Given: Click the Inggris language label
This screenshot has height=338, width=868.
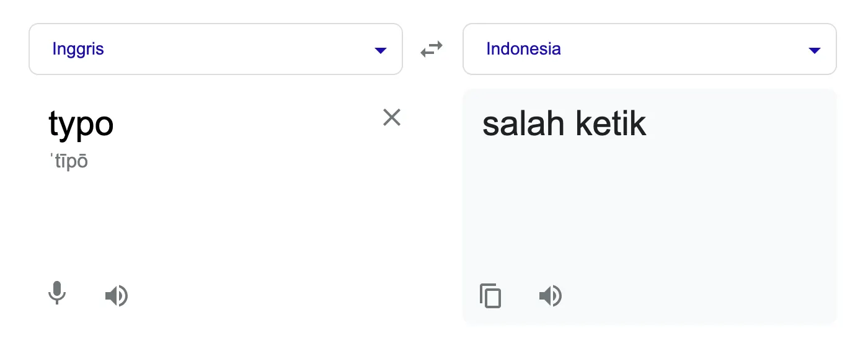Looking at the screenshot, I should pos(78,49).
